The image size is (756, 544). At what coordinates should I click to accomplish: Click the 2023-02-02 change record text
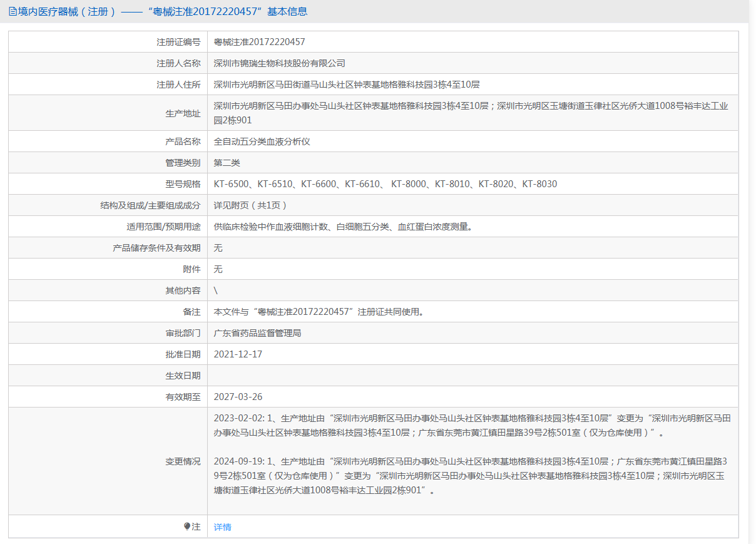point(472,425)
